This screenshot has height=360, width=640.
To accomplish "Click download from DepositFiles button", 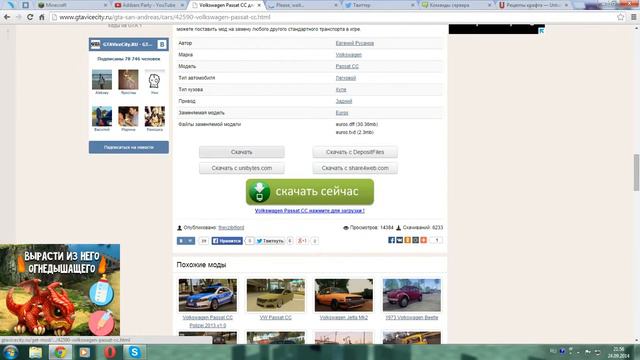I will tap(355, 152).
